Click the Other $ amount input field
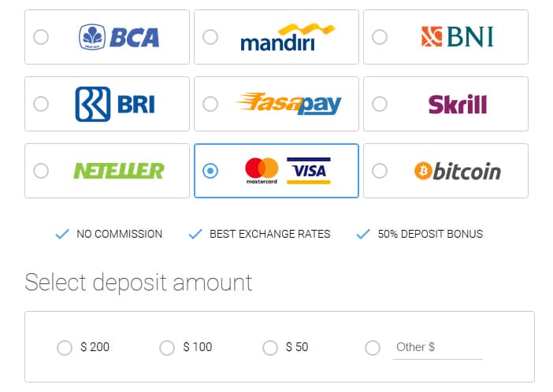The image size is (553, 392). pos(437,347)
